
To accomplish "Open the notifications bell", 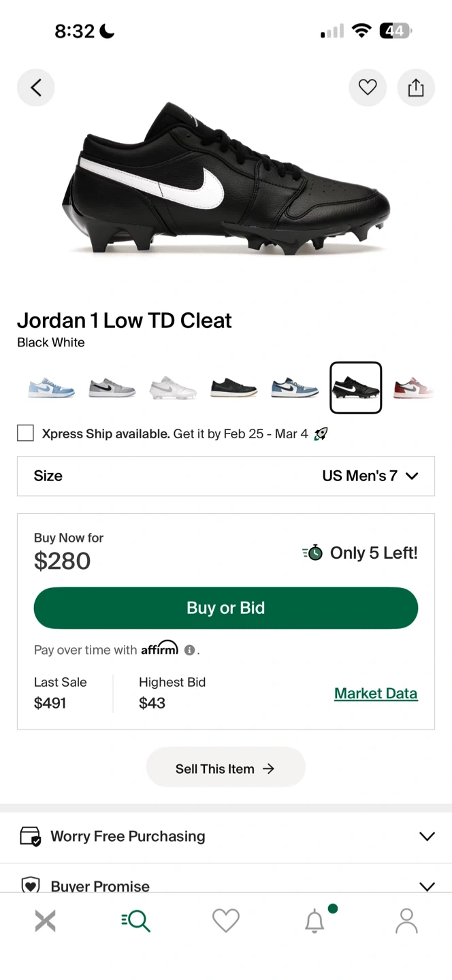I will [x=314, y=921].
